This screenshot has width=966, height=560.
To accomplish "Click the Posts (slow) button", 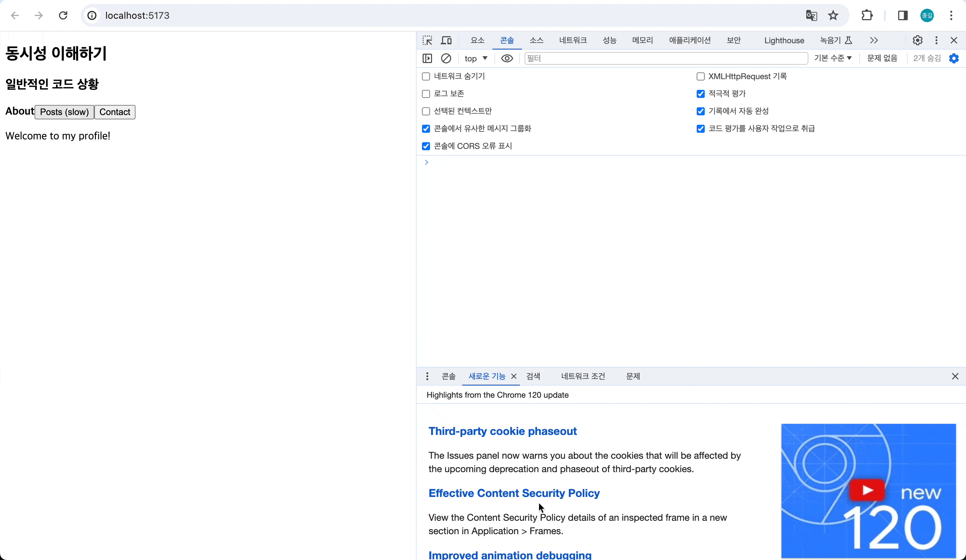I will [64, 111].
